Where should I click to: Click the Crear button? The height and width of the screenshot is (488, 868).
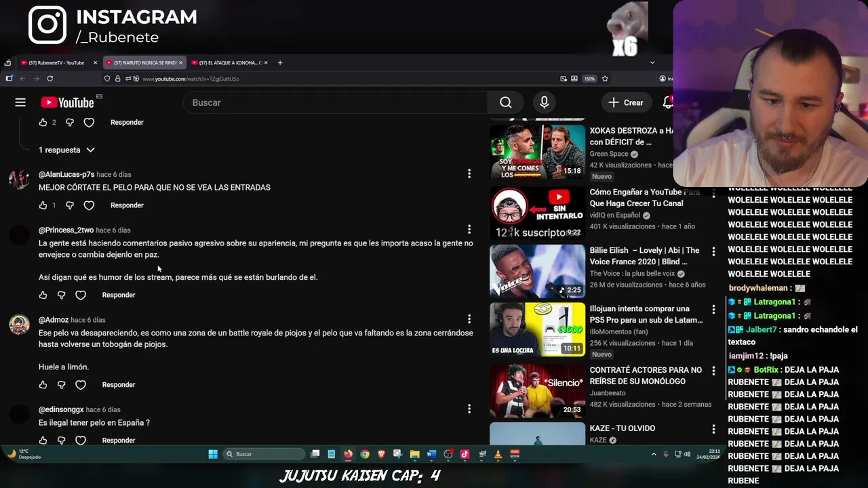click(626, 102)
